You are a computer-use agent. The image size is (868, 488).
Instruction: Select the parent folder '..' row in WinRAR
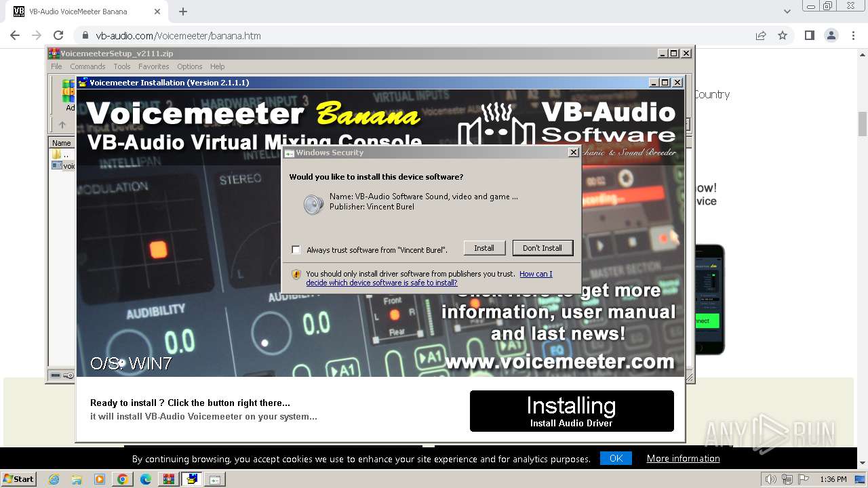click(x=62, y=155)
